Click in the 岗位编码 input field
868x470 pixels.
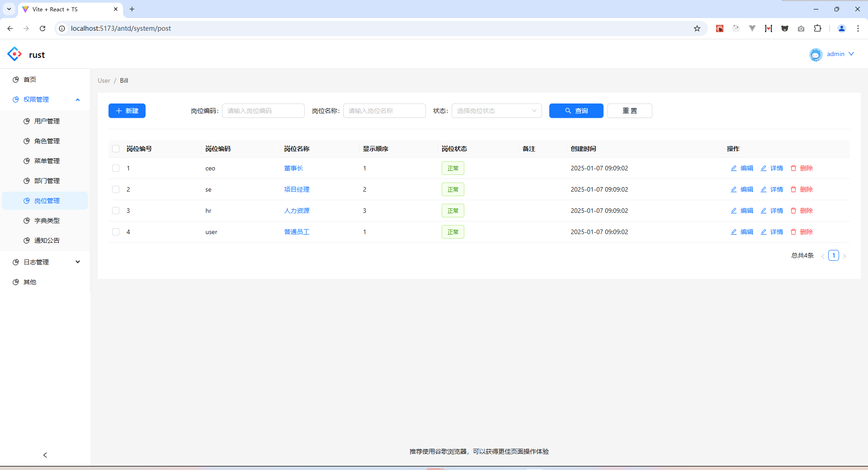263,111
